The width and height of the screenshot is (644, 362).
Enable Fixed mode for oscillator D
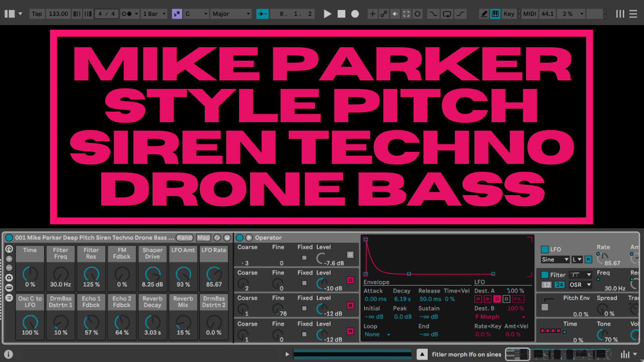[x=304, y=258]
